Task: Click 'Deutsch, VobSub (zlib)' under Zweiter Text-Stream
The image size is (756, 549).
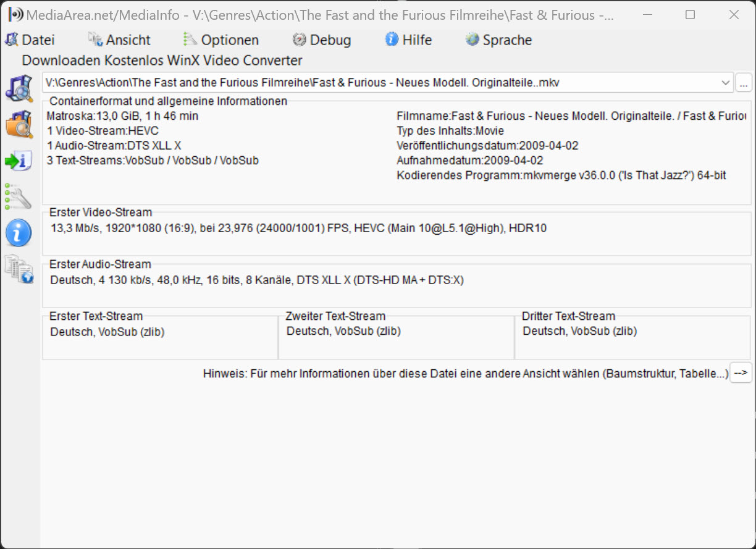Action: coord(343,332)
